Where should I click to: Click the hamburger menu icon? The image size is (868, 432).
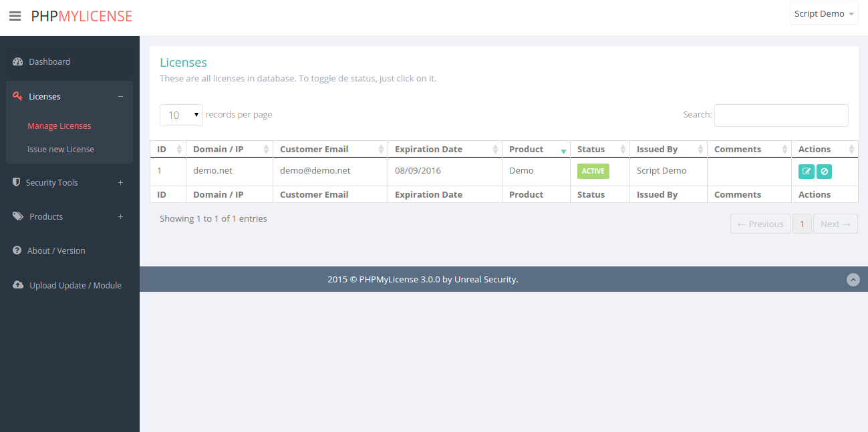[x=15, y=16]
